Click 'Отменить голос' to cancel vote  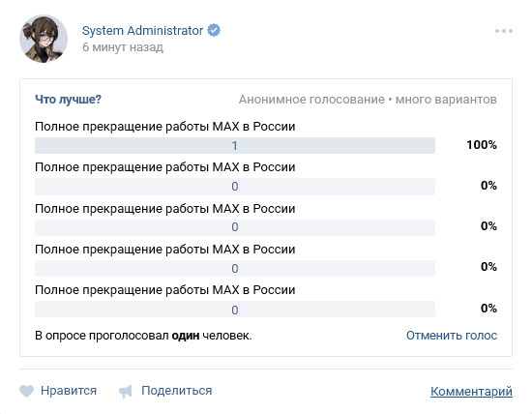pyautogui.click(x=452, y=336)
